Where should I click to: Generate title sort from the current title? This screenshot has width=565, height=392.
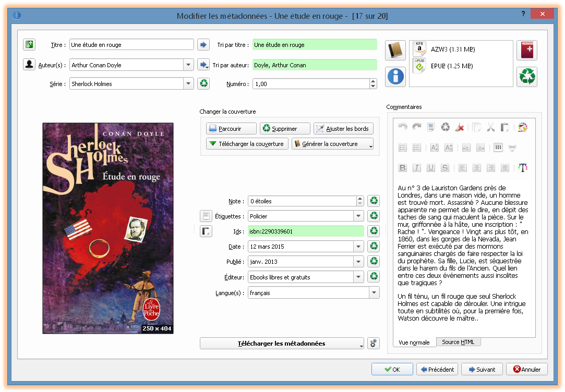point(203,45)
